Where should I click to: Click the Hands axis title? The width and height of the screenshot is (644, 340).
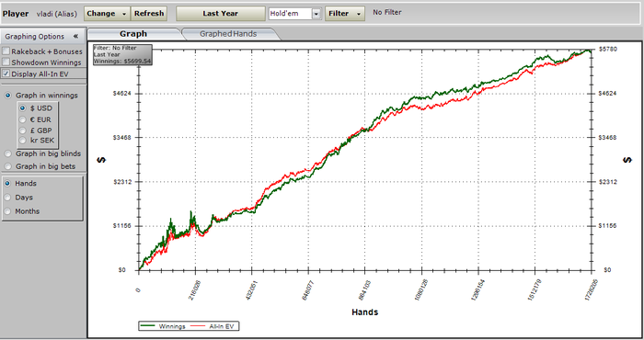pos(364,312)
